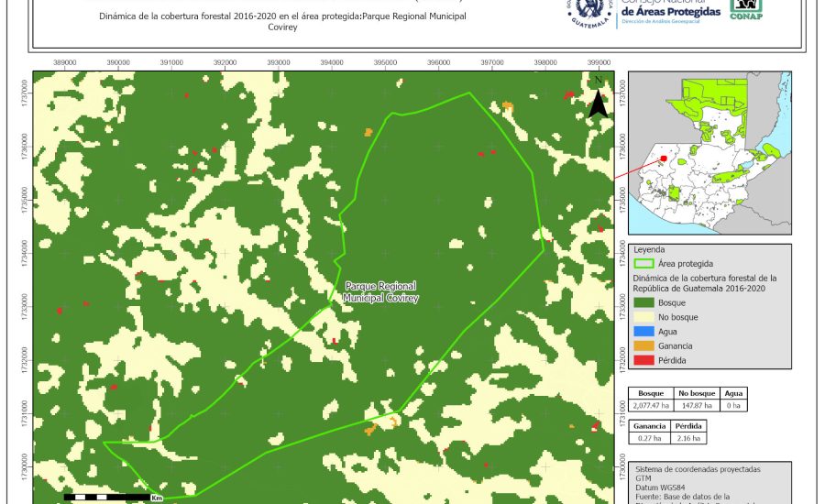The height and width of the screenshot is (504, 825).
Task: Pick the pale yellow No bosque swatch
Action: tap(643, 317)
